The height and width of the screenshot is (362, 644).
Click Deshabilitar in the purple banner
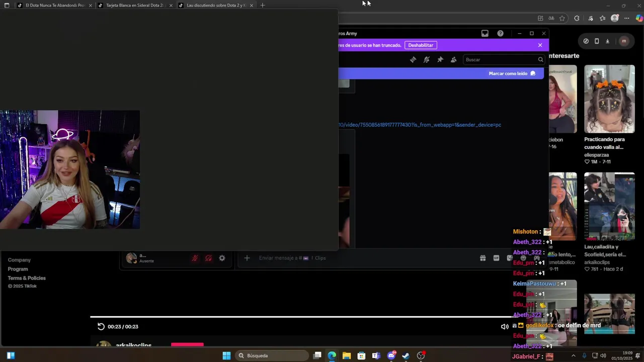[421, 45]
